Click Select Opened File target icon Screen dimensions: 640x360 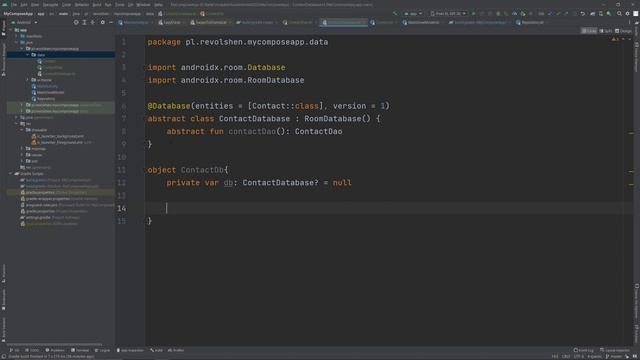pos(76,22)
